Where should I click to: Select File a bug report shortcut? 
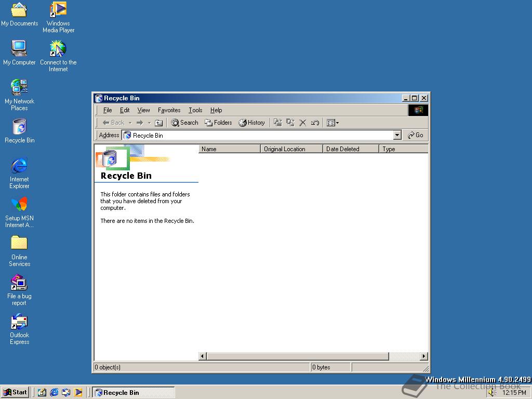click(x=19, y=290)
